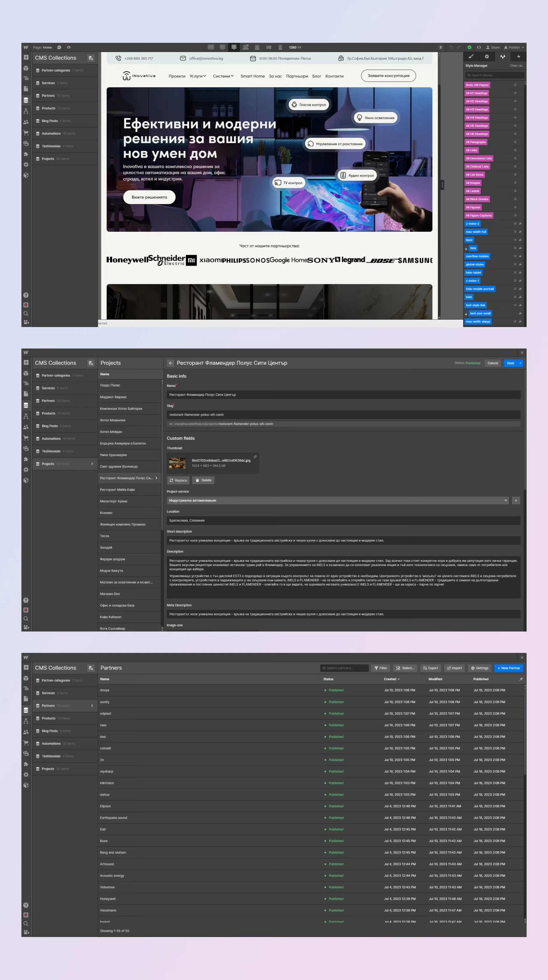The width and height of the screenshot is (548, 980).
Task: Open the Filter button in the Partners view
Action: (x=381, y=668)
